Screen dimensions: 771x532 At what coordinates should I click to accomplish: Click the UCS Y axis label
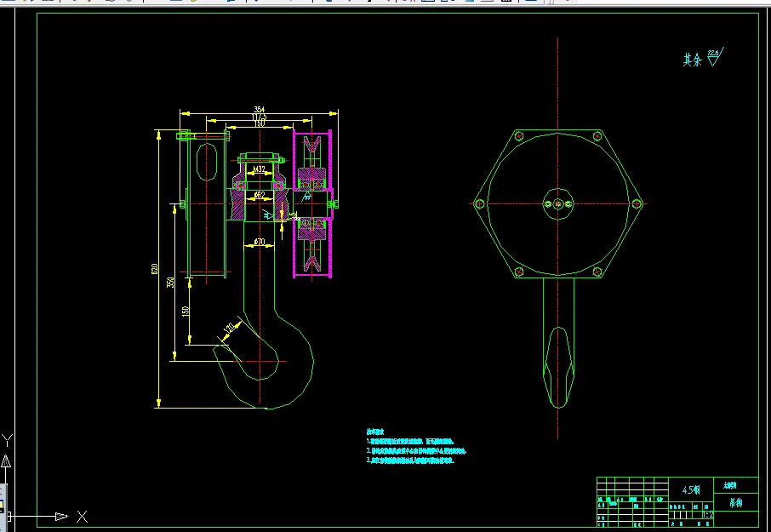[x=7, y=440]
